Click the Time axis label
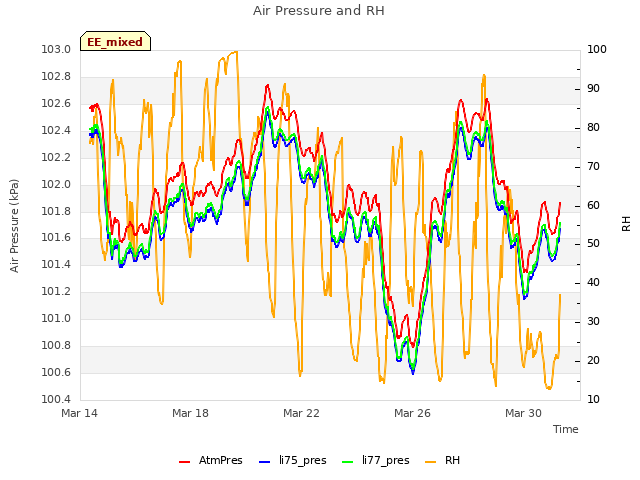The height and width of the screenshot is (480, 640). [566, 429]
